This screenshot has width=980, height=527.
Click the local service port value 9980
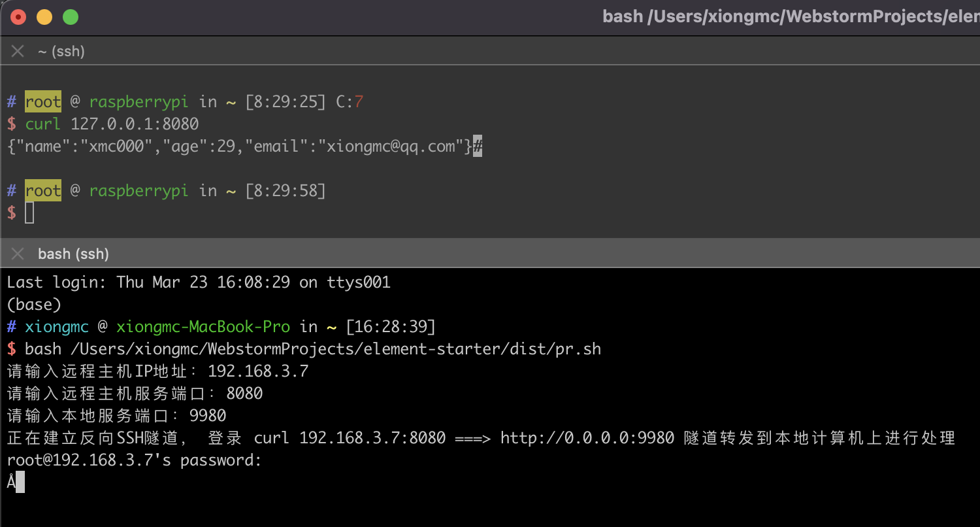[x=208, y=416]
